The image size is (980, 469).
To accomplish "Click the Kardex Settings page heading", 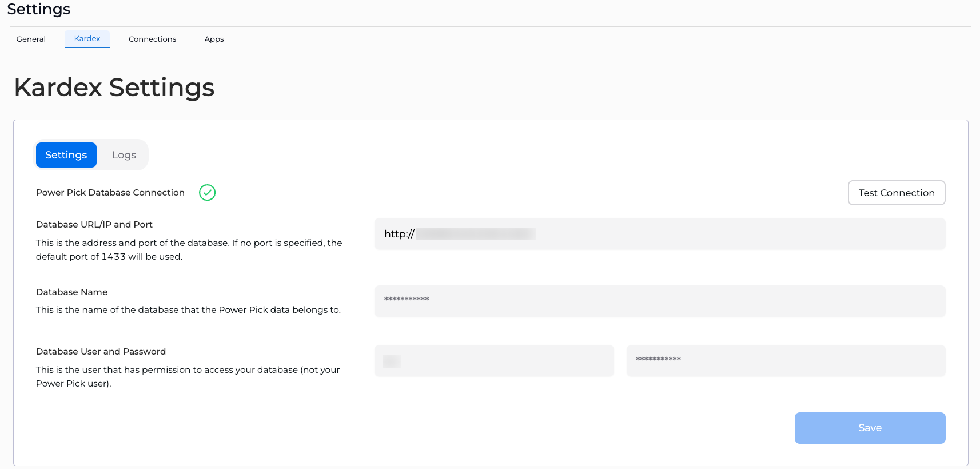I will (x=114, y=88).
